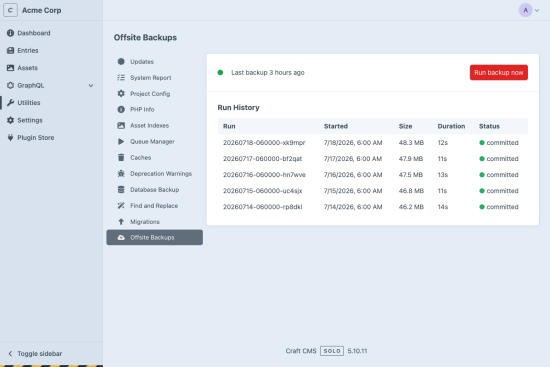Screen dimensions: 550x367
Task: Click the Dashboard gauge icon
Action: pos(11,33)
